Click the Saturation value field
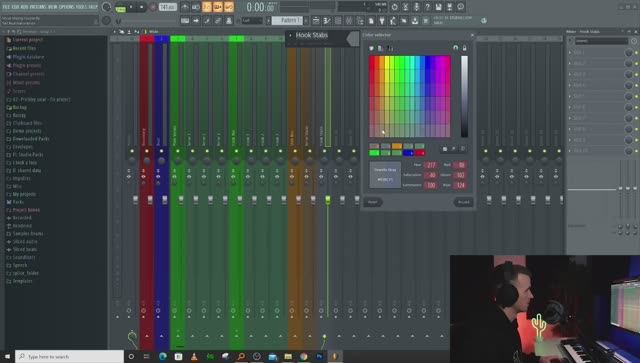 coord(431,175)
